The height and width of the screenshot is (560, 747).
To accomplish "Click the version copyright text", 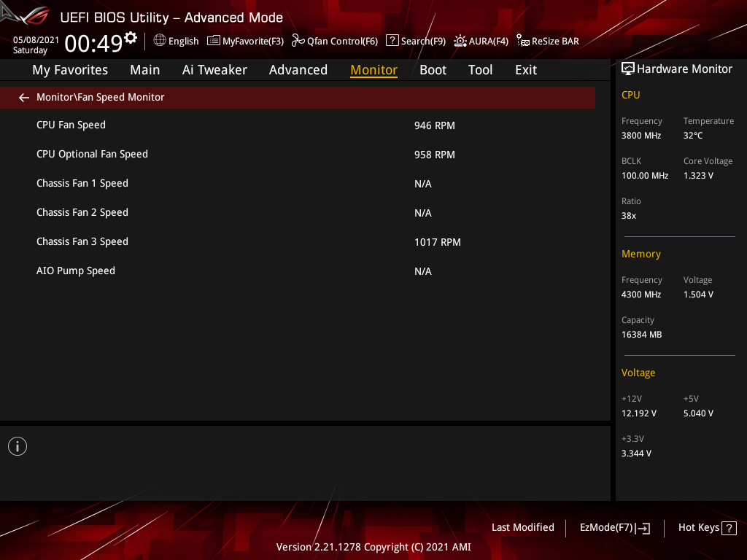I will click(373, 547).
